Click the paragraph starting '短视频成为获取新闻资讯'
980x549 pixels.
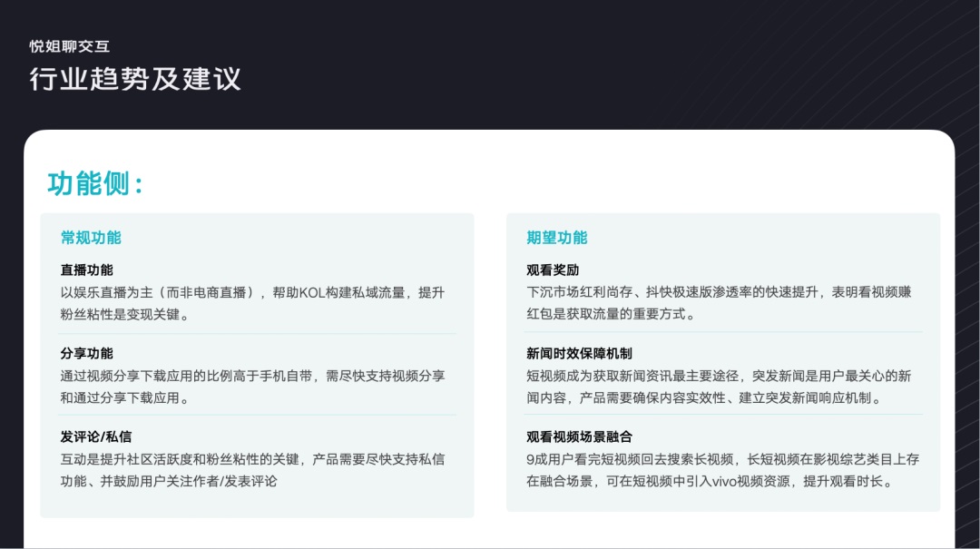(x=719, y=387)
